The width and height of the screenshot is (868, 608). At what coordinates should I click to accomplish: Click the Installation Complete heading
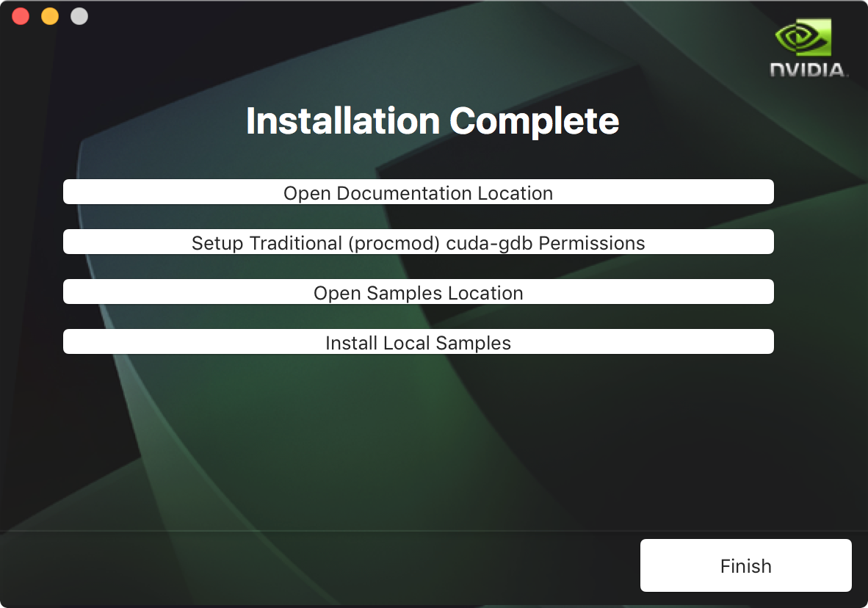point(433,120)
